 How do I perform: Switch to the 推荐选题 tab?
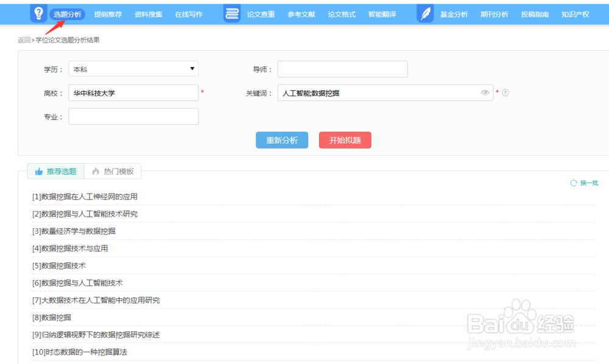[x=55, y=172]
